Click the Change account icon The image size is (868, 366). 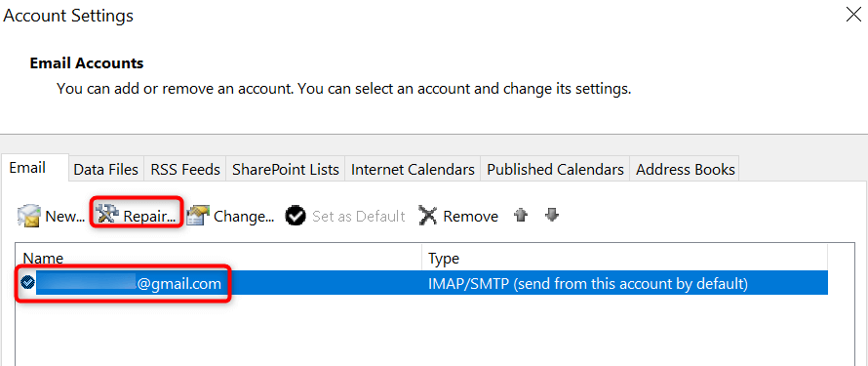click(x=198, y=216)
